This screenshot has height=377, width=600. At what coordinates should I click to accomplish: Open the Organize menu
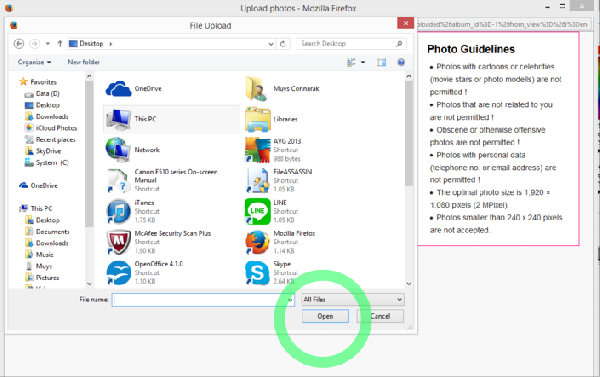click(x=34, y=62)
